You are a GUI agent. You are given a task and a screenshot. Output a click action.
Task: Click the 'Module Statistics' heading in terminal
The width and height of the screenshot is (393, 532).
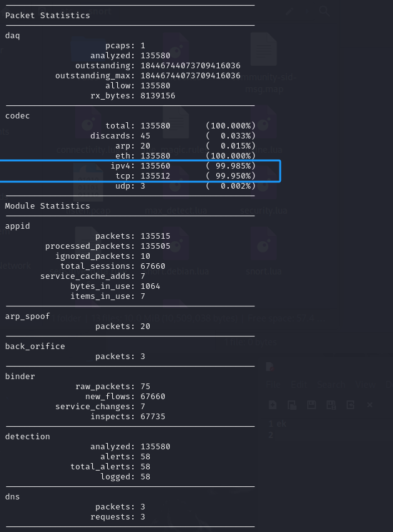point(48,206)
